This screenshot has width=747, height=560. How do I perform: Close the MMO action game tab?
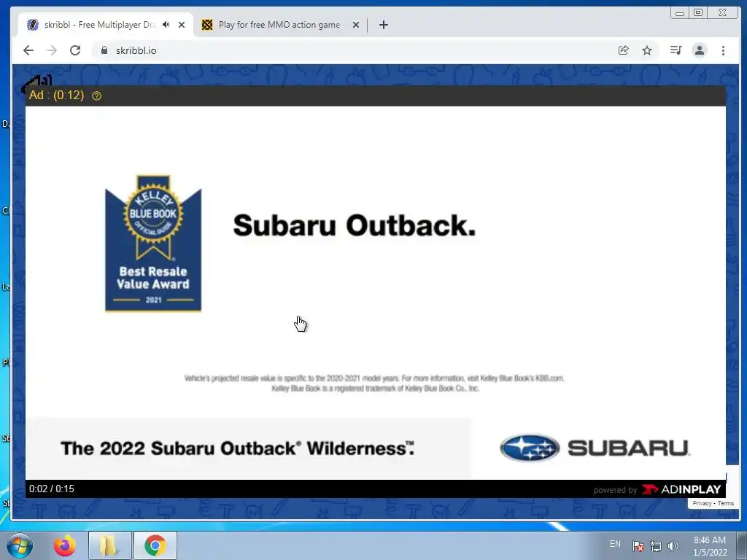355,25
